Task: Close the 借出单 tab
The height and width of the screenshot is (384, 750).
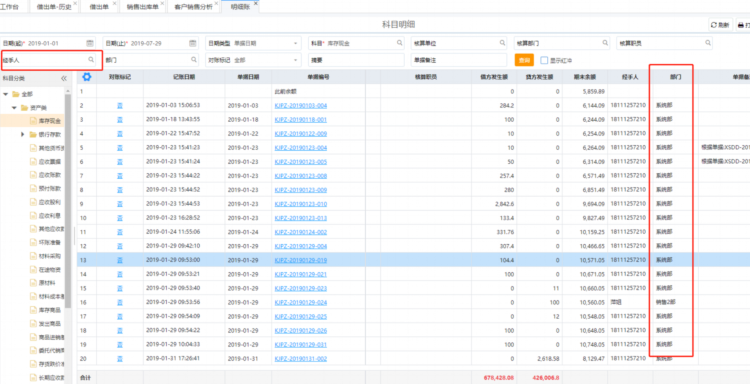Action: (114, 3)
